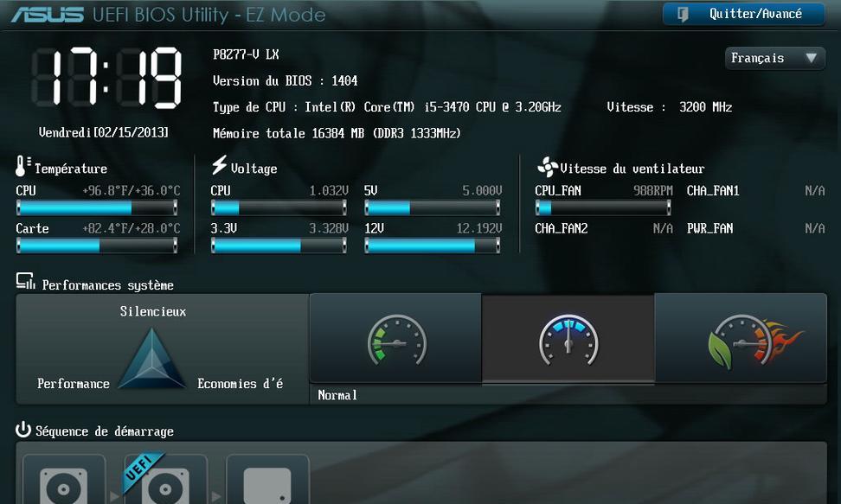Click the 'Performance' label by the triangle
Screen dimensions: 841x504
pos(74,384)
